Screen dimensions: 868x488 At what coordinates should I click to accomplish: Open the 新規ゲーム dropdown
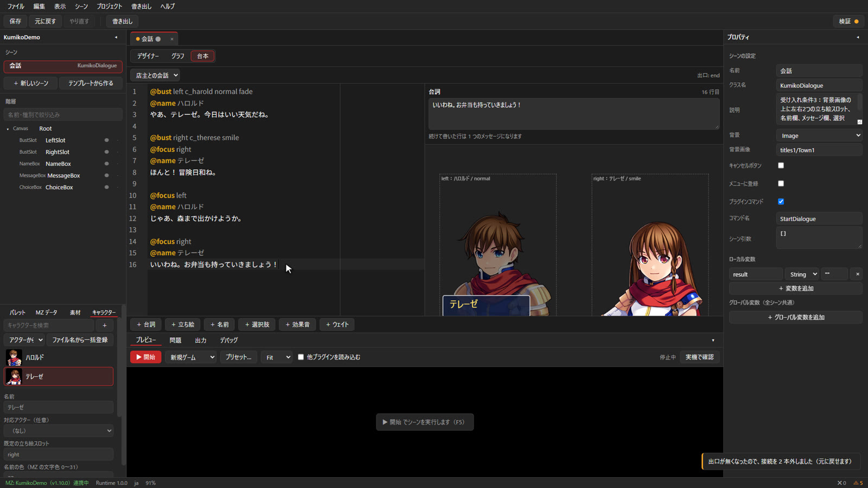tap(190, 357)
